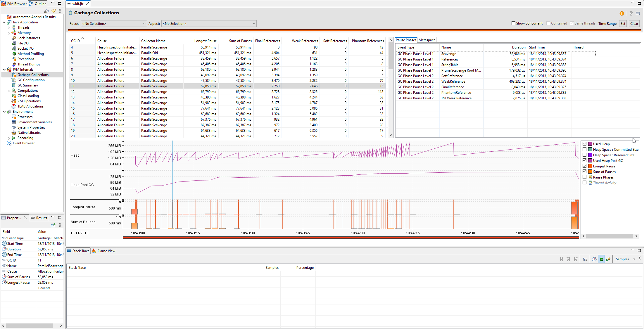Uncheck the Used Heap checkbox
Image resolution: width=644 pixels, height=329 pixels.
point(585,144)
